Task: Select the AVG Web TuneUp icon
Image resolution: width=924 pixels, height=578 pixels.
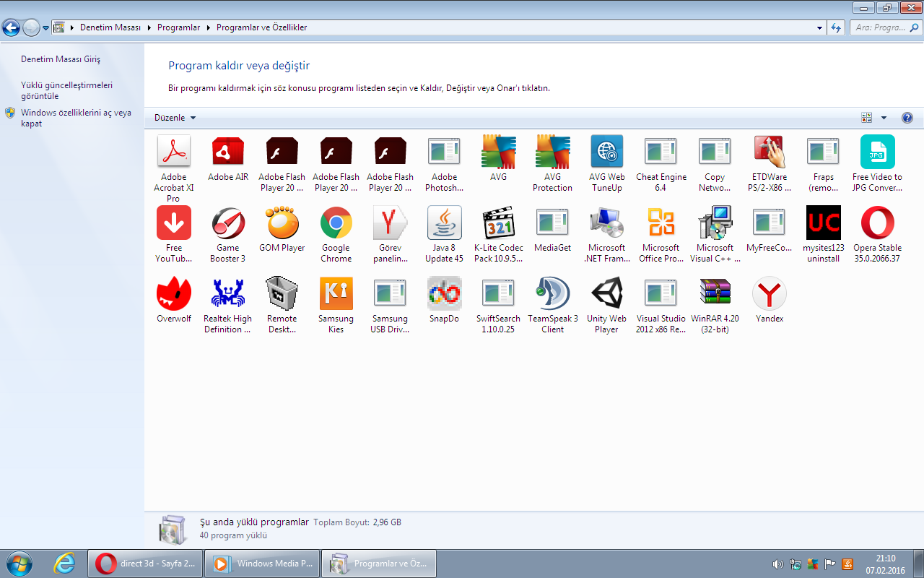Action: click(x=607, y=152)
